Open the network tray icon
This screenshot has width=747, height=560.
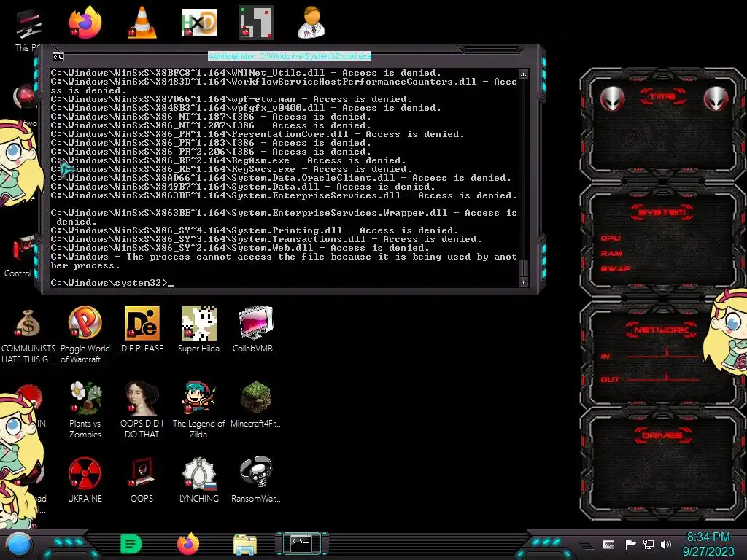[649, 544]
